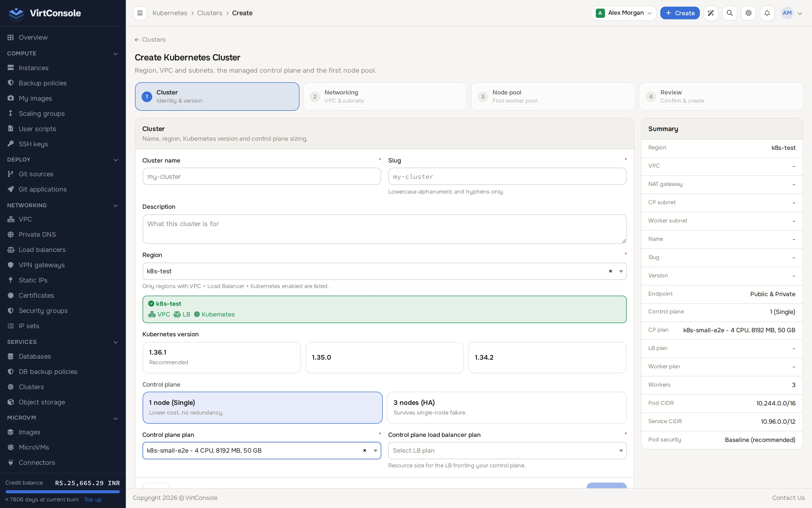Collapse the NETWORKING sidebar section
This screenshot has height=508, width=812.
[x=63, y=205]
